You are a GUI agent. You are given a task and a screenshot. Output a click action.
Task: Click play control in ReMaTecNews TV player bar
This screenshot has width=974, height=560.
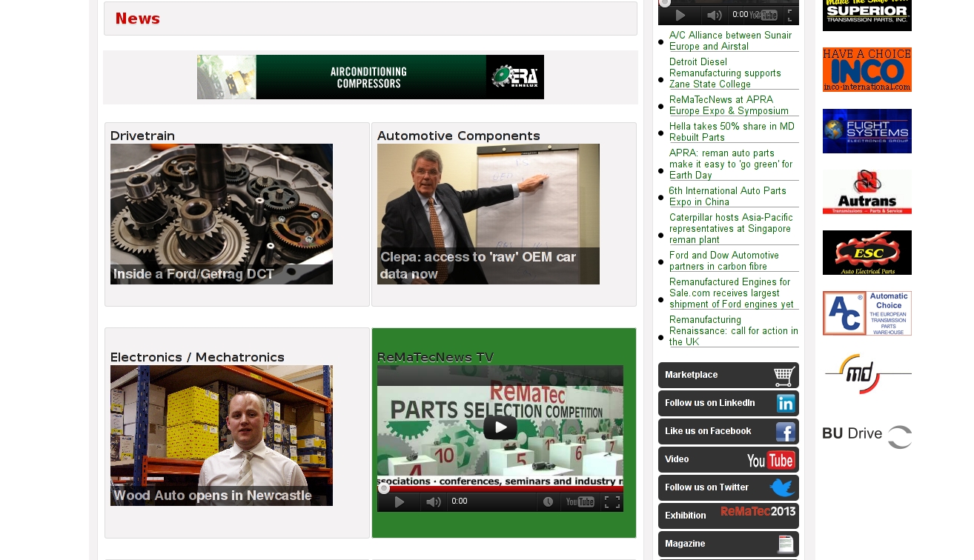coord(400,502)
